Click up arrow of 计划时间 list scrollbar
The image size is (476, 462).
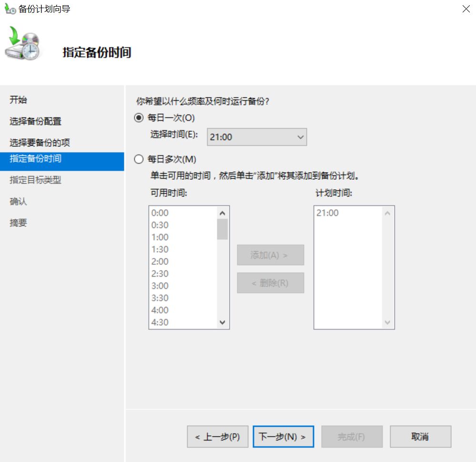(387, 213)
